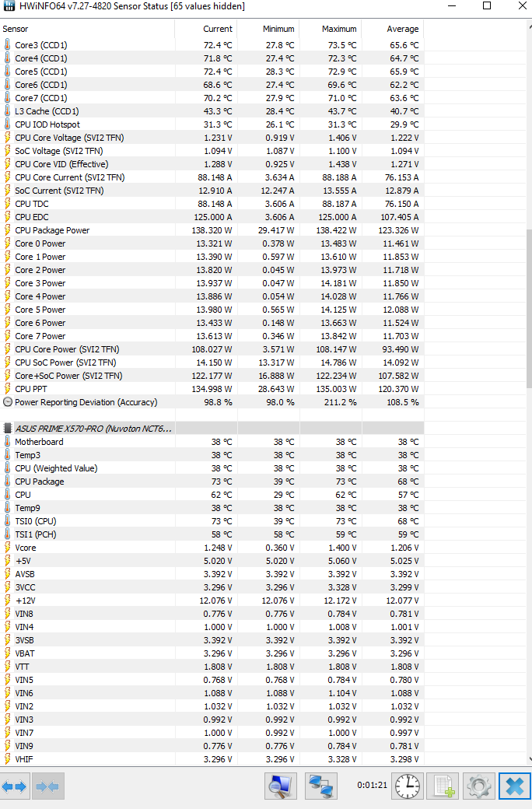Click the vertical scrollbar thumb
Viewport: 532px width, 809px height.
pos(529,309)
